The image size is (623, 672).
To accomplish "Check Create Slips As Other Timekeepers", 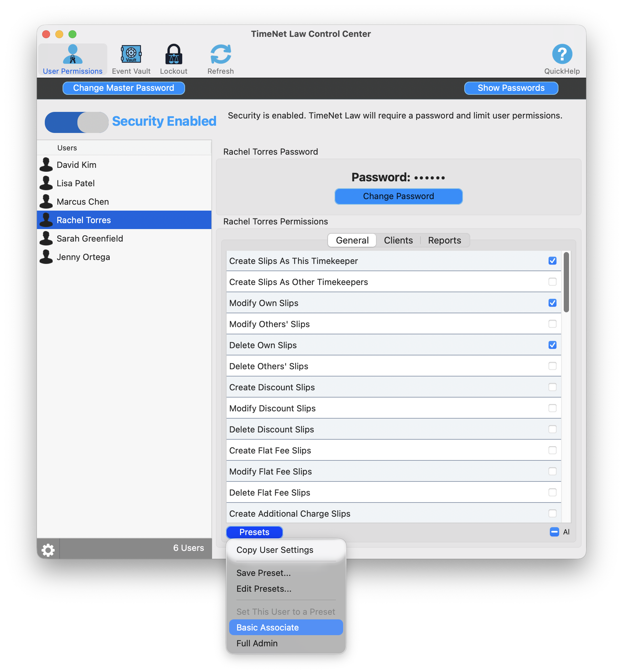I will point(552,282).
